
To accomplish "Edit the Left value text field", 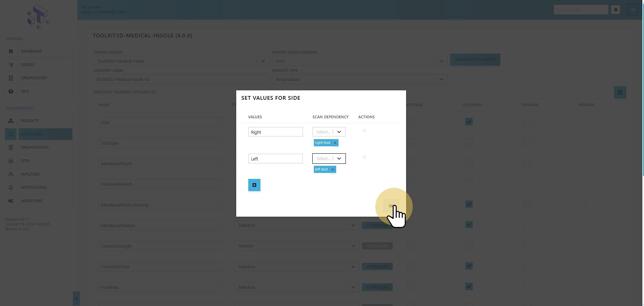I will tap(275, 159).
